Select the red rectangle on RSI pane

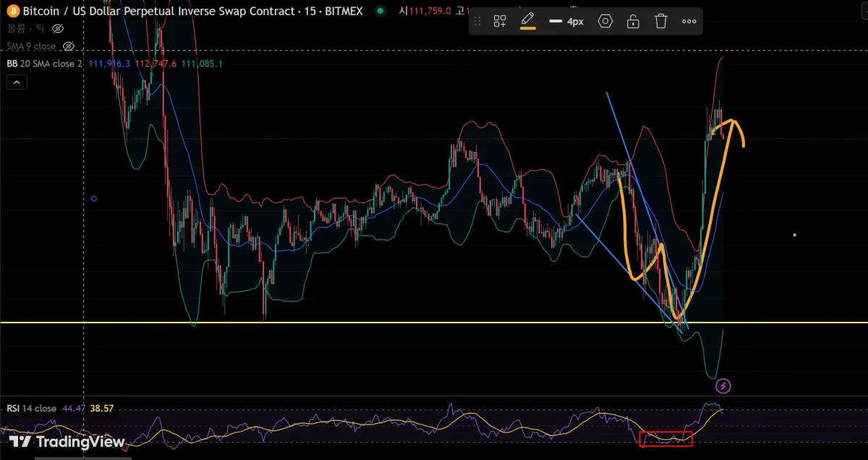point(666,433)
